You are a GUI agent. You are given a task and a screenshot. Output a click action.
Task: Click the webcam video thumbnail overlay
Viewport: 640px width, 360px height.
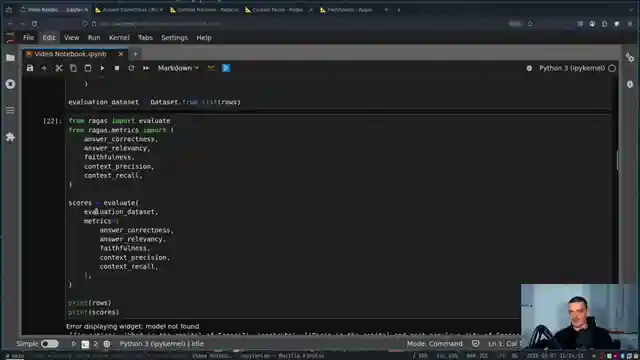coord(580,317)
